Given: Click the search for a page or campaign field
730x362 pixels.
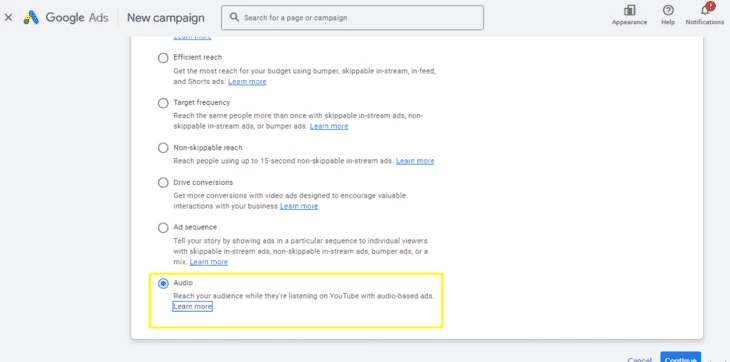Looking at the screenshot, I should 352,18.
